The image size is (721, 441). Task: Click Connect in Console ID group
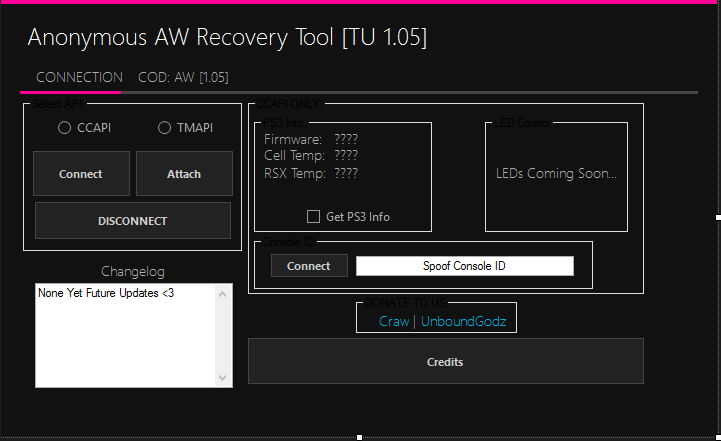pos(309,266)
